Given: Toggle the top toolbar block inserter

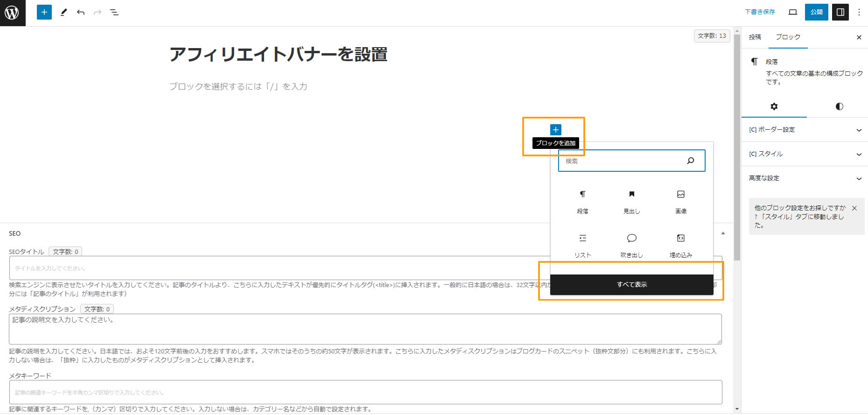Looking at the screenshot, I should [x=44, y=12].
